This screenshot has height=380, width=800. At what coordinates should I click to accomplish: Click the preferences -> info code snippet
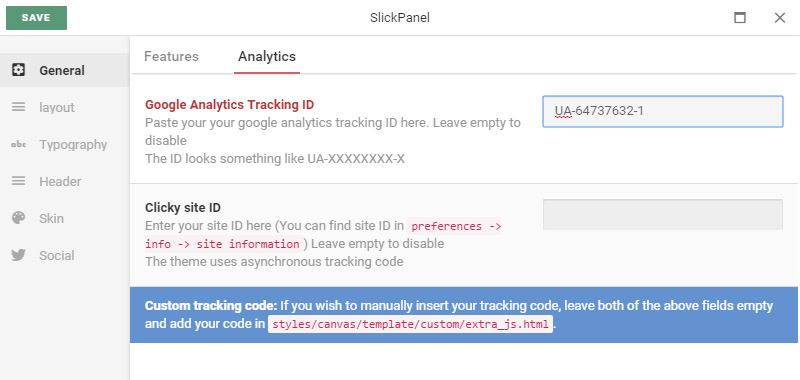pyautogui.click(x=323, y=235)
